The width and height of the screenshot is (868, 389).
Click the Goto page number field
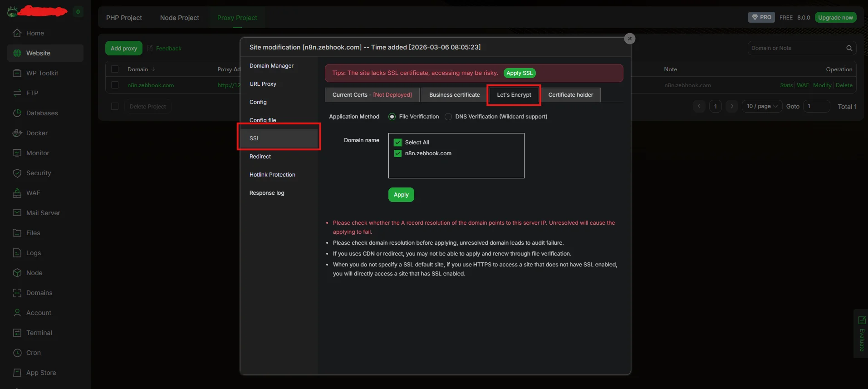tap(816, 106)
